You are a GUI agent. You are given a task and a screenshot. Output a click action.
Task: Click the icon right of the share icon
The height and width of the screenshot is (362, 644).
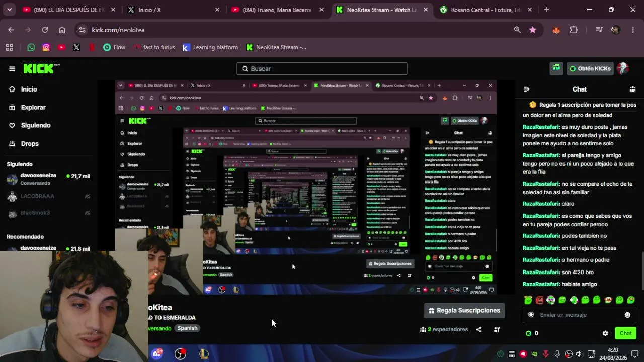point(497,330)
